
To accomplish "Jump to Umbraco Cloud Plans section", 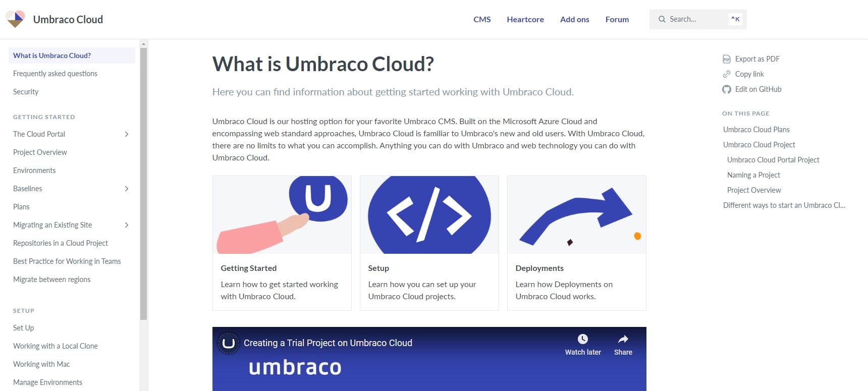I will click(756, 130).
